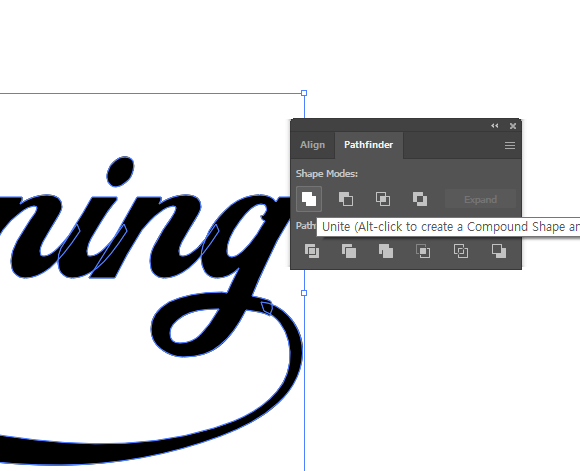Click the Divide pathfinder icon
The width and height of the screenshot is (580, 471).
pos(312,251)
